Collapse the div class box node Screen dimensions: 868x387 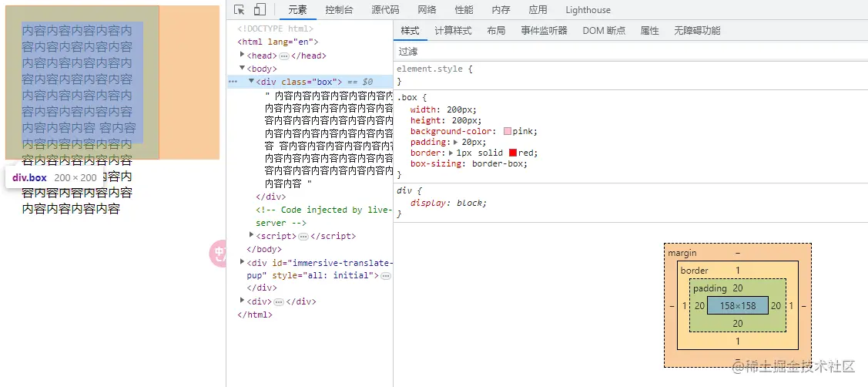pyautogui.click(x=251, y=81)
